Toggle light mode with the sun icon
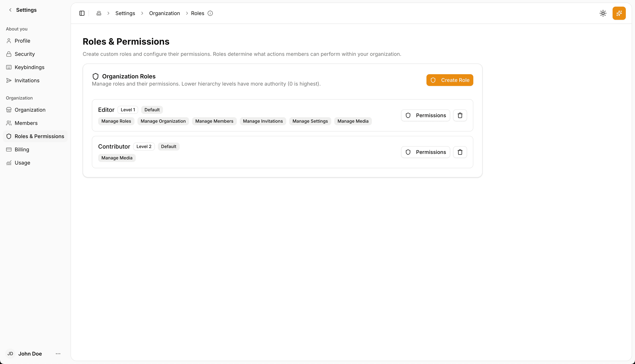This screenshot has width=635, height=364. pos(603,13)
